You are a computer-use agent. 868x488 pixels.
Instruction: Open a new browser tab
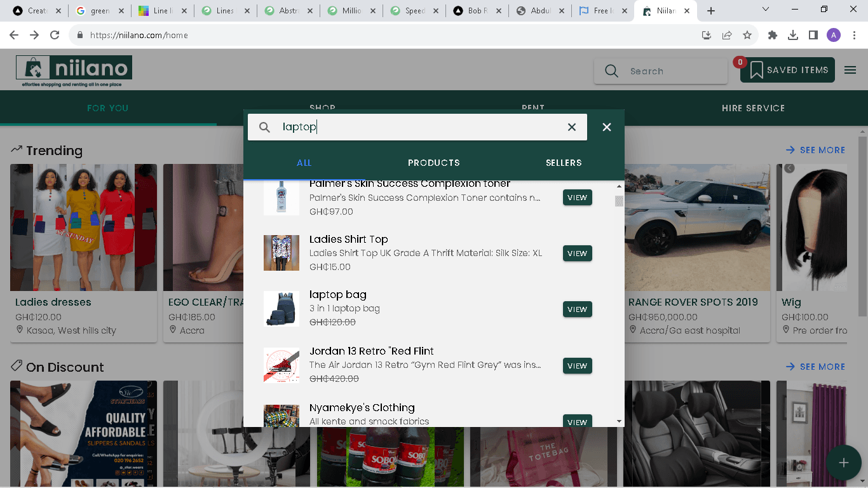tap(711, 11)
